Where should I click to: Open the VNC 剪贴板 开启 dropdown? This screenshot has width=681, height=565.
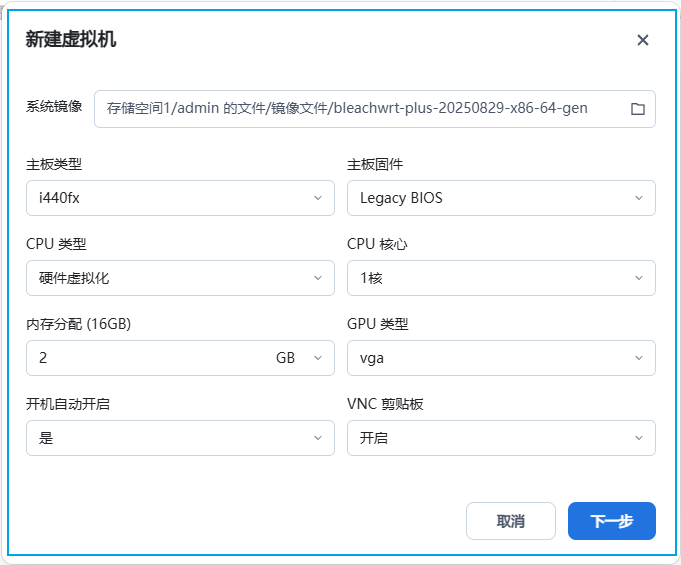(501, 438)
